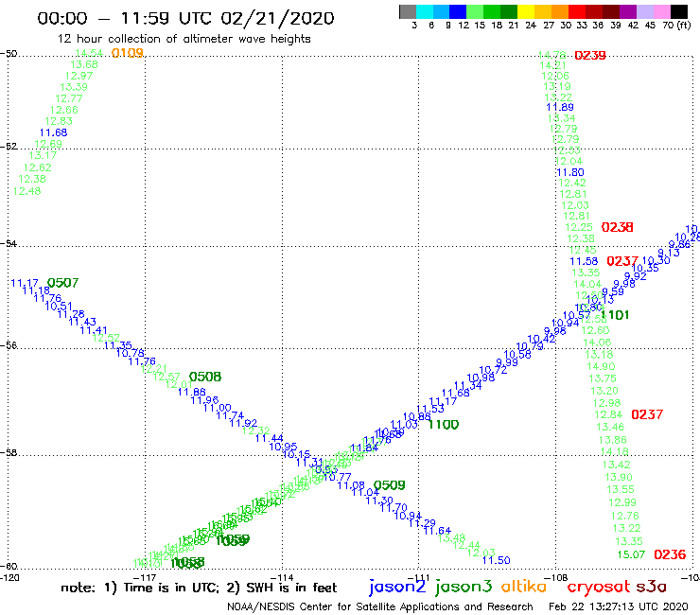Click the cyan swatch in the wave height scale

coord(424,11)
